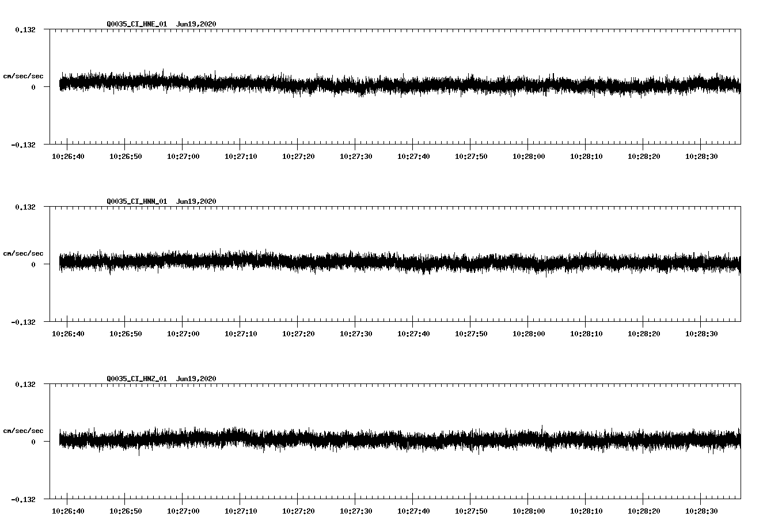
Task: Click the 10:26:50 time label on HNE axis
Action: tap(126, 157)
